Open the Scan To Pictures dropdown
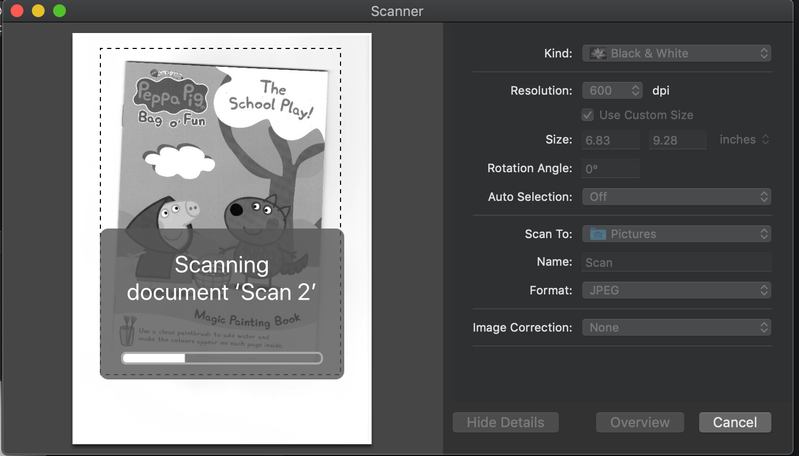Image resolution: width=799 pixels, height=456 pixels. pos(676,234)
